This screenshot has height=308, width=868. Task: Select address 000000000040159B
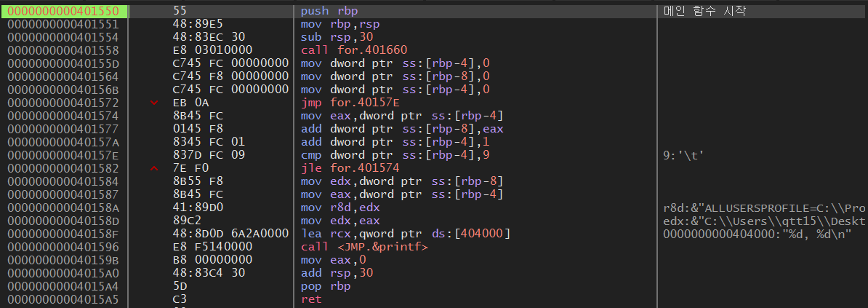point(65,260)
